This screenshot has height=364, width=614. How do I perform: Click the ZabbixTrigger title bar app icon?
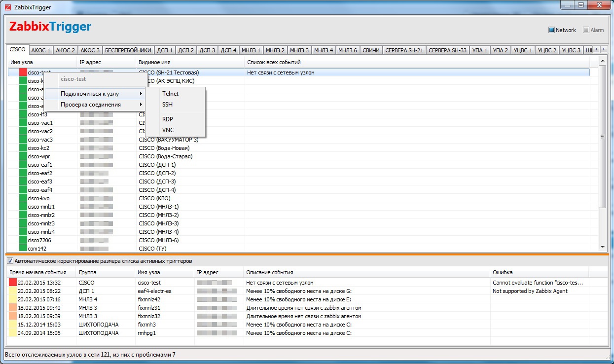click(x=8, y=7)
